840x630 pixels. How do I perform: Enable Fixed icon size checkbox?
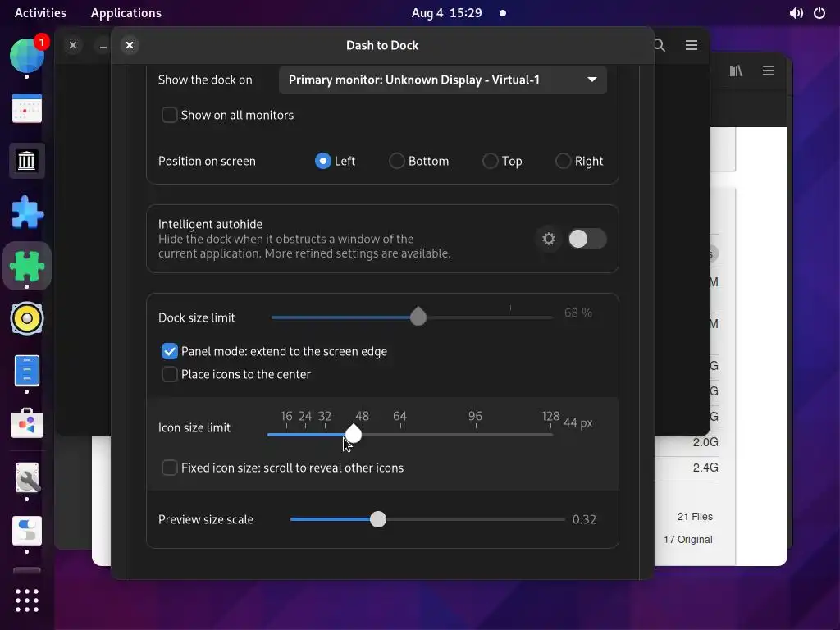pos(170,468)
